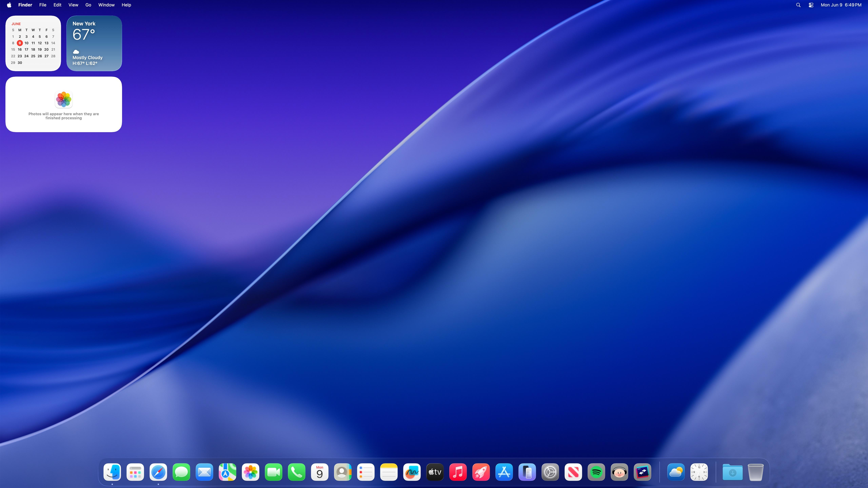Viewport: 868px width, 488px height.
Task: Open the File menu
Action: (43, 5)
